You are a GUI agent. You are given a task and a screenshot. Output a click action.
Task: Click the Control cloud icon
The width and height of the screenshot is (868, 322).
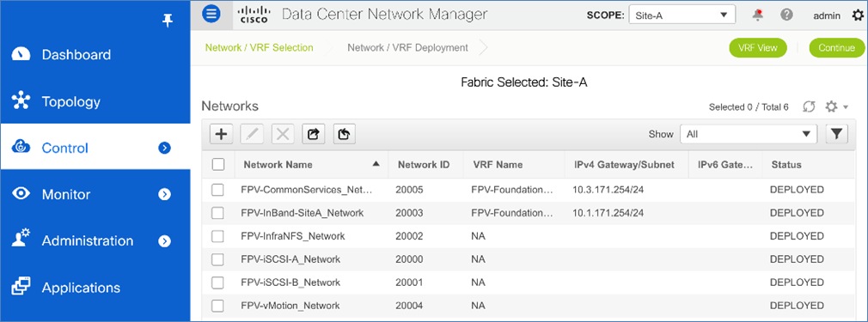click(21, 148)
